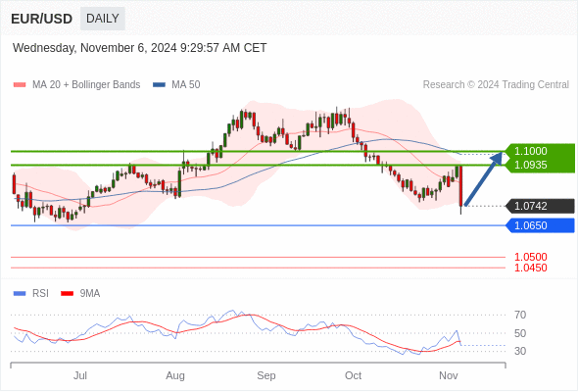Click the 'Research © 2024 Trading Central' credit
Image resolution: width=578 pixels, height=392 pixels.
(496, 85)
